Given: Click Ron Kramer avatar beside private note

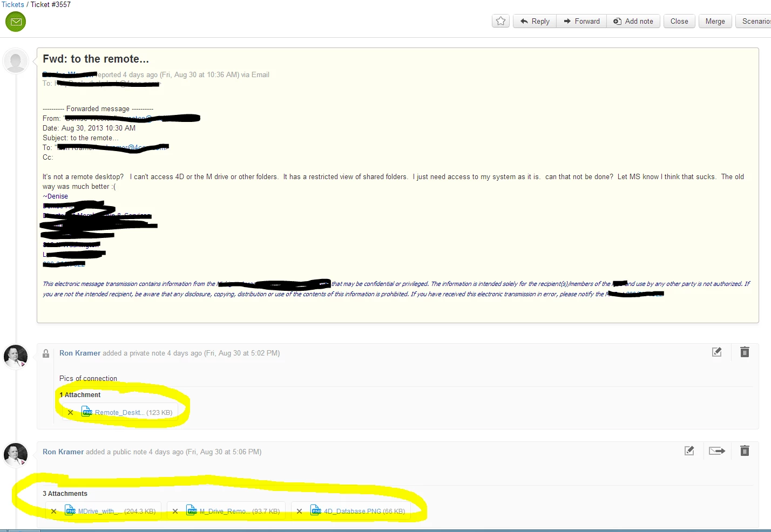Looking at the screenshot, I should (16, 356).
